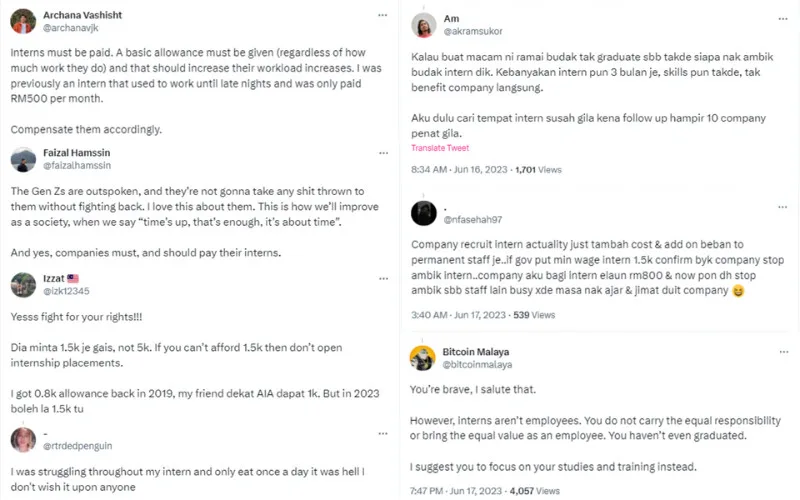Click Izzat's profile avatar
Viewport: 800px width, 500px height.
[24, 281]
